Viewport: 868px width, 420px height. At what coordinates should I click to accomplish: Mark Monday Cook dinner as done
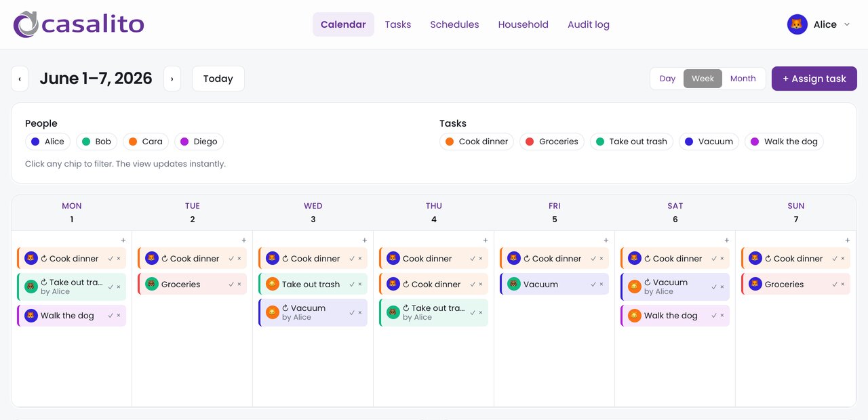point(111,259)
